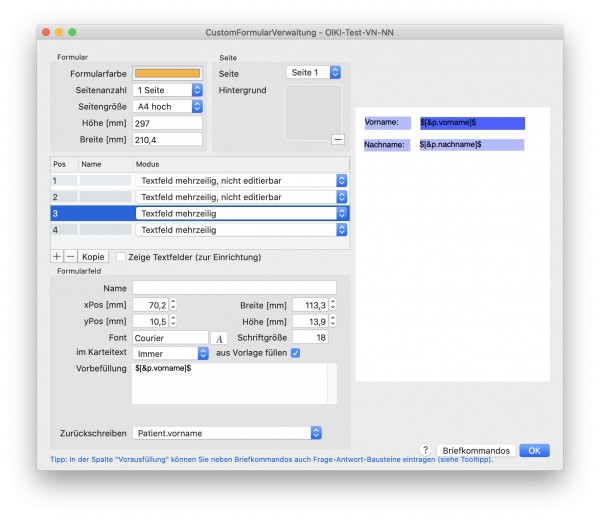Click the Briefkommandos button
This screenshot has height=519, width=600.
tap(476, 450)
